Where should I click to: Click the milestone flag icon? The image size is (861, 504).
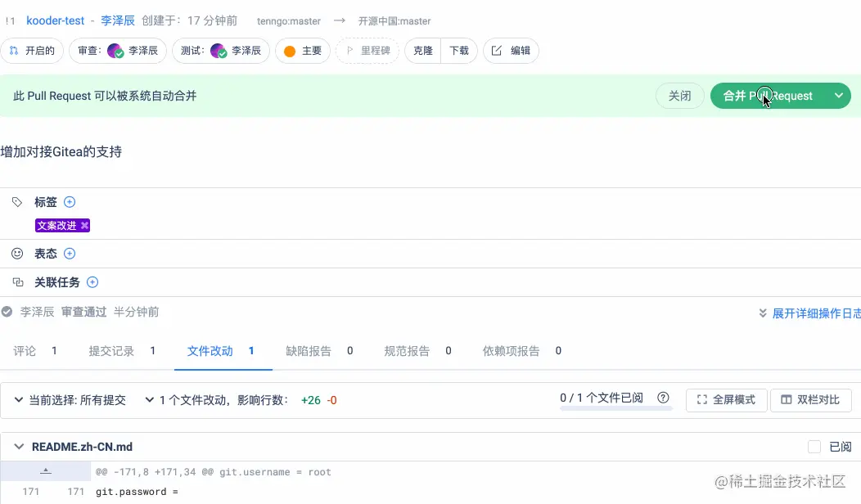point(349,51)
